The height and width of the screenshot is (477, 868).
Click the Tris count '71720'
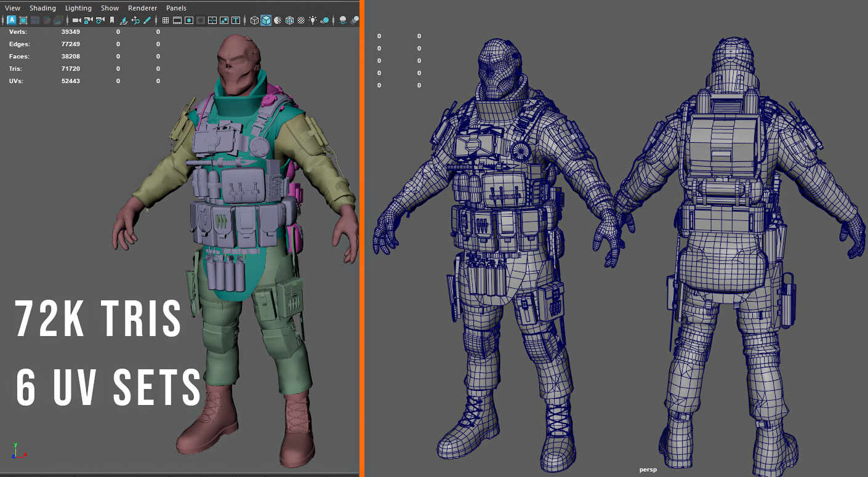71,68
